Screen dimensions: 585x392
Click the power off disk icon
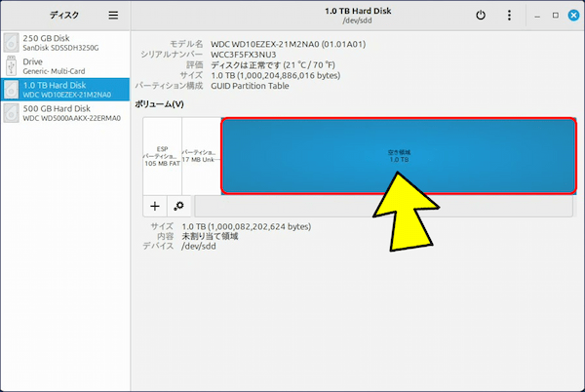[x=480, y=16]
